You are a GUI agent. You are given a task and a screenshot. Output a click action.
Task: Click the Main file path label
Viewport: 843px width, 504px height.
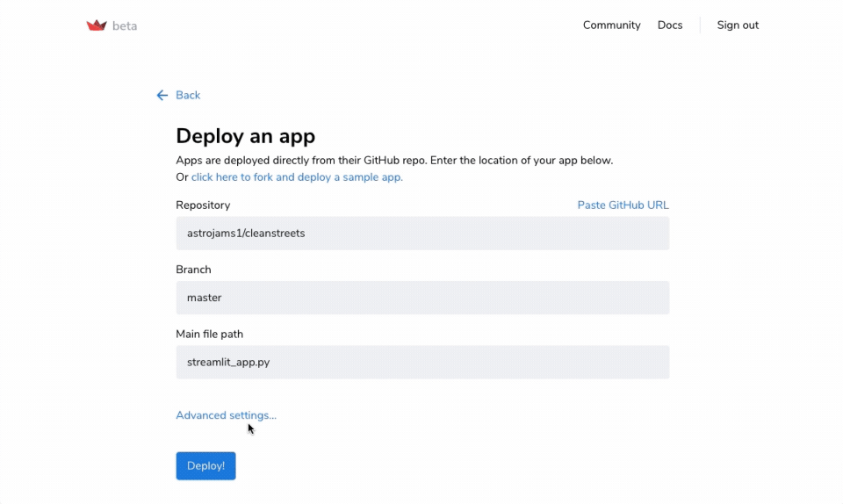point(209,335)
